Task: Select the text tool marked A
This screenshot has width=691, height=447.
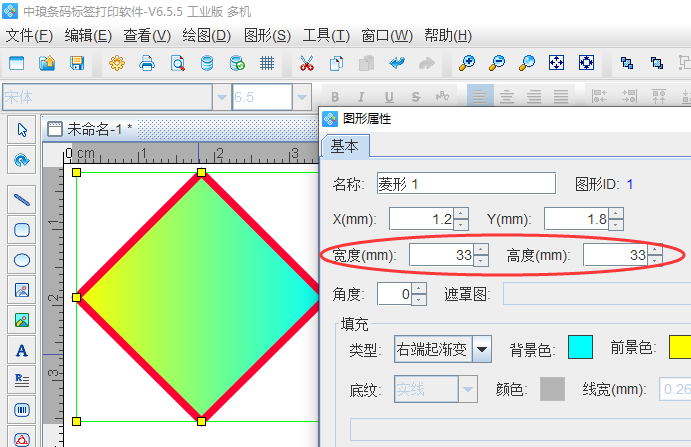Action: [x=22, y=350]
